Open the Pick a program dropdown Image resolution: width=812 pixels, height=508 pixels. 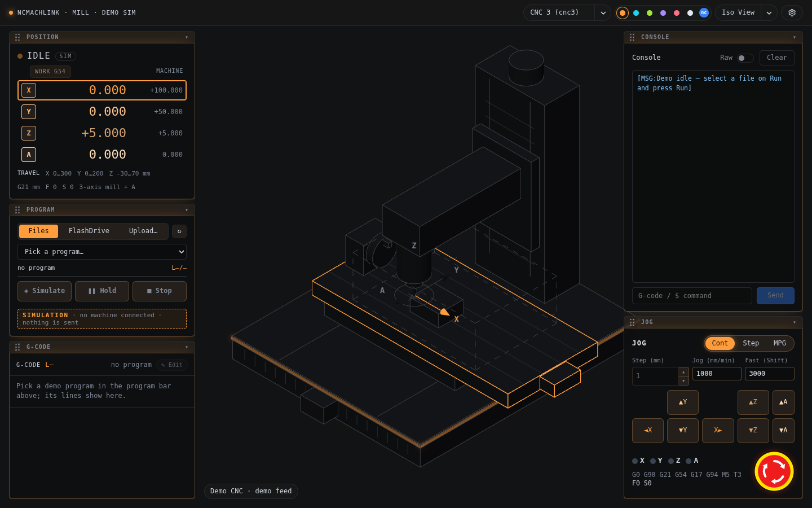[x=102, y=252]
